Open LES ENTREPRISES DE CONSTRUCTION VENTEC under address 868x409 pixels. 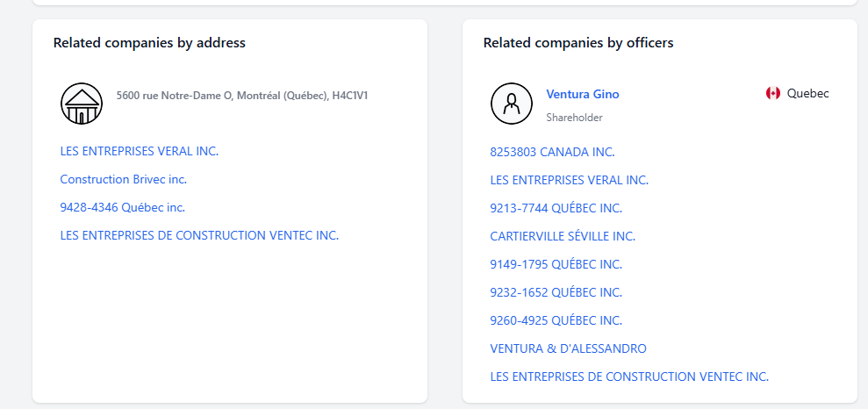(x=199, y=235)
